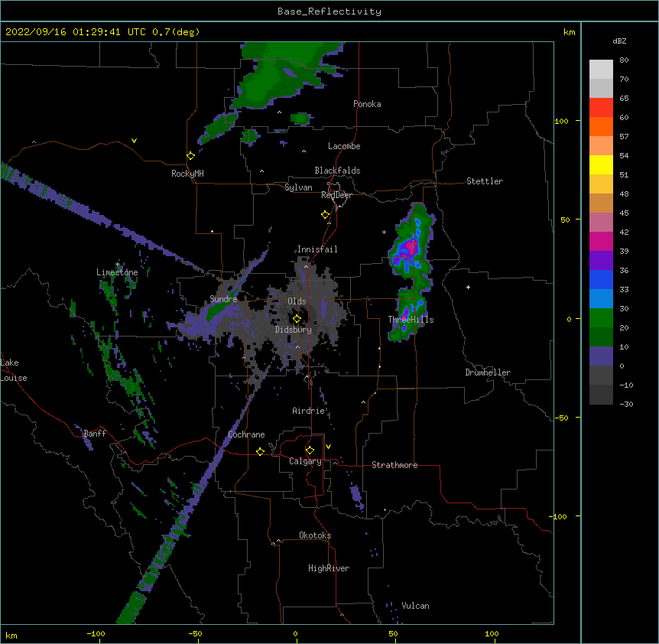
Task: Click the green echo patch beside Sundre
Action: 219,311
